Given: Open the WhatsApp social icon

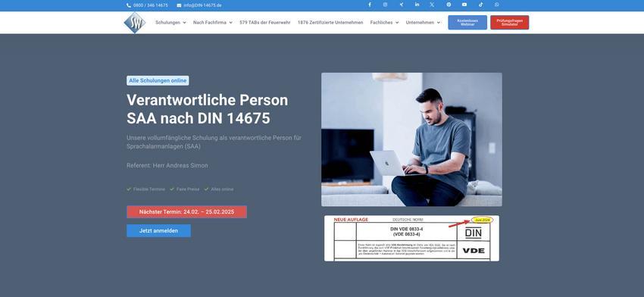Looking at the screenshot, I should [x=497, y=5].
